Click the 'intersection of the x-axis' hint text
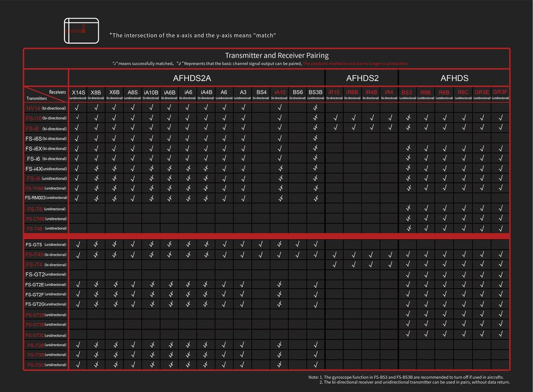Viewport: 533px width, 392px height. 192,35
